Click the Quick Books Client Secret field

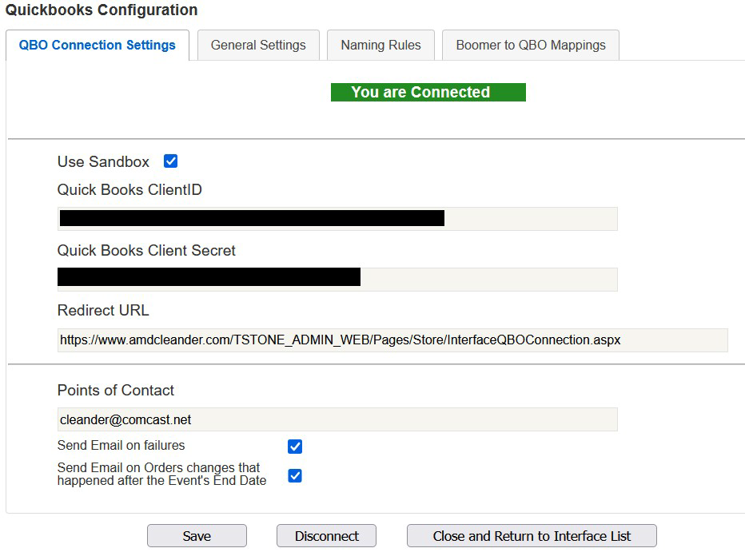pyautogui.click(x=337, y=280)
